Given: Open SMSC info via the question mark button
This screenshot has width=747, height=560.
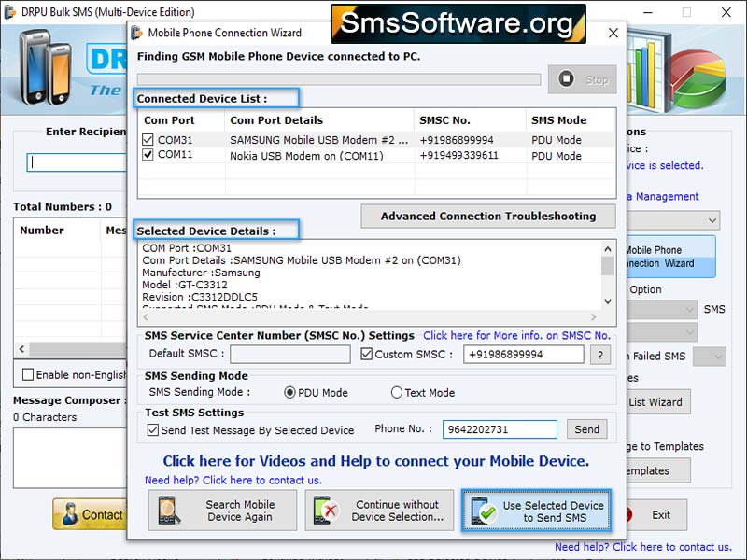Looking at the screenshot, I should [x=600, y=355].
